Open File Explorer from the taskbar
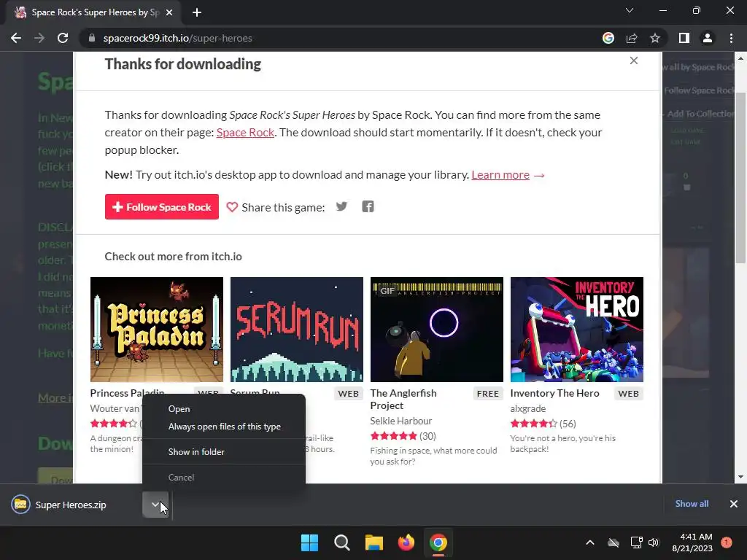 pos(374,542)
